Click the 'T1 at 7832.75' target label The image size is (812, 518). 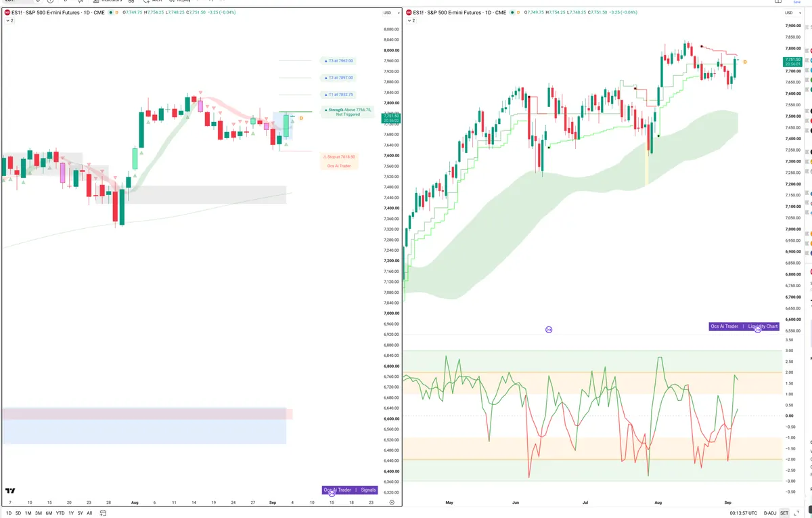(339, 95)
